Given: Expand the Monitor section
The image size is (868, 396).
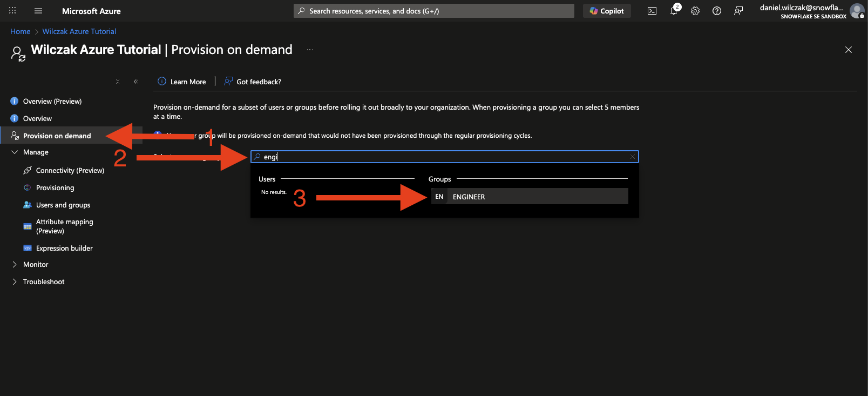Looking at the screenshot, I should (x=15, y=265).
